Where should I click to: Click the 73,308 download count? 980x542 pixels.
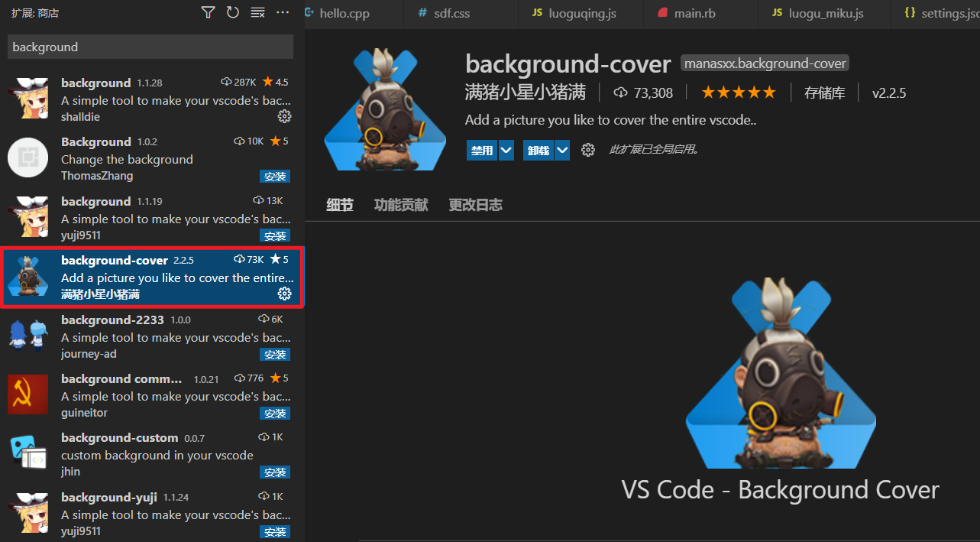[x=643, y=93]
